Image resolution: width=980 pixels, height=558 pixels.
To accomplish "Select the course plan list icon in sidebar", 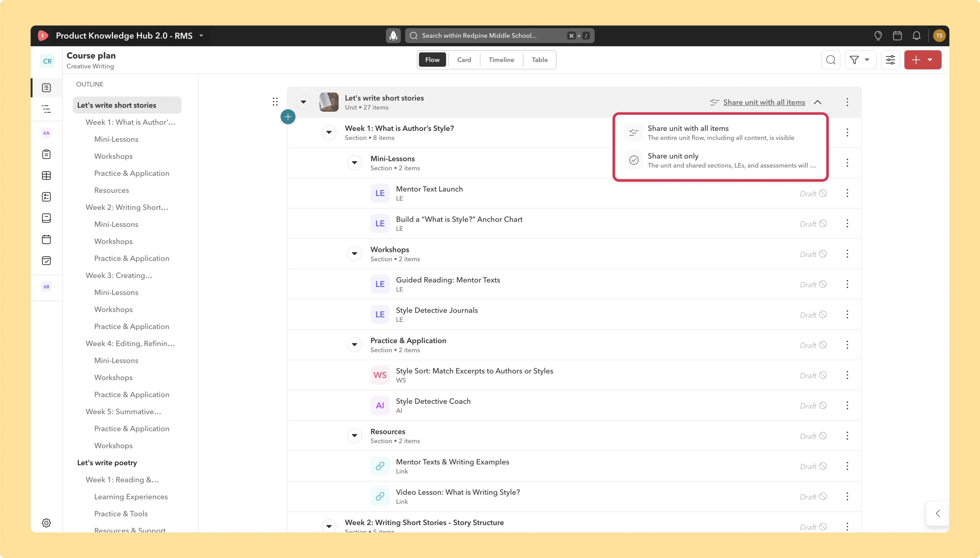I will pos(46,88).
